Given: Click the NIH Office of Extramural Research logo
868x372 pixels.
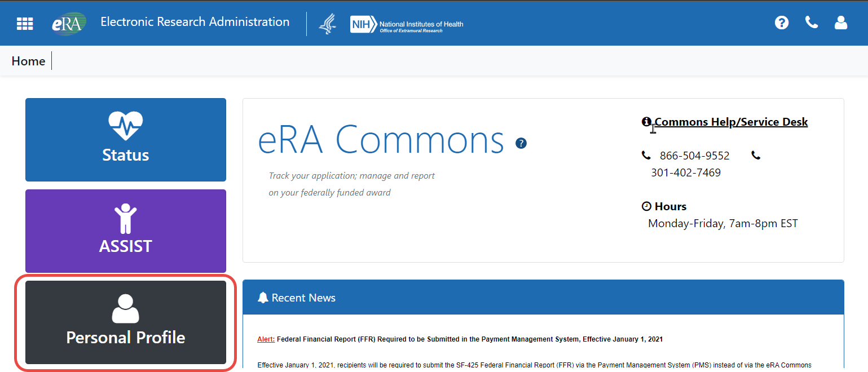Looking at the screenshot, I should [407, 24].
